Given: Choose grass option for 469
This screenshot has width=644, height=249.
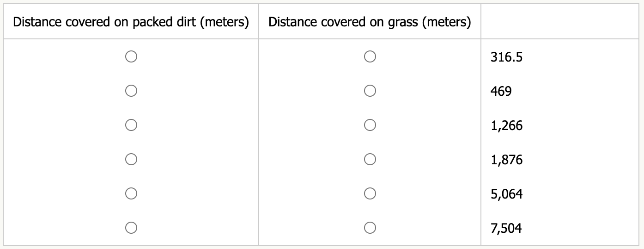Looking at the screenshot, I should 369,91.
